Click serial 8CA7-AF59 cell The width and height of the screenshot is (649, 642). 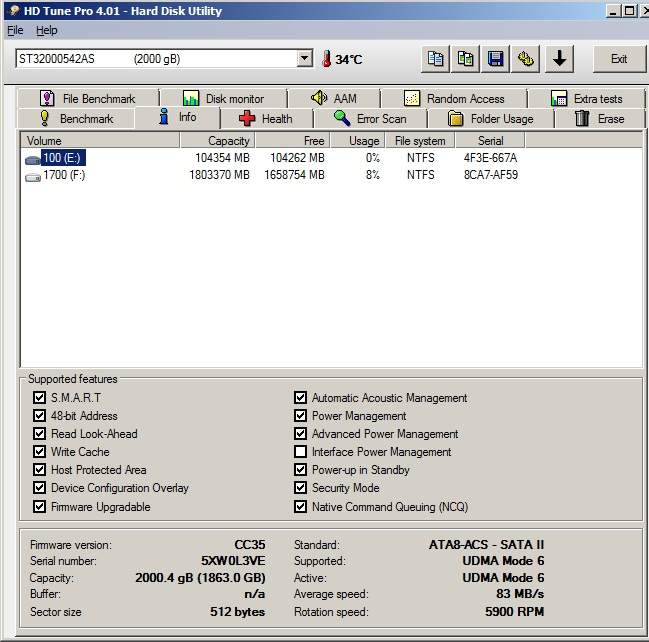click(490, 175)
